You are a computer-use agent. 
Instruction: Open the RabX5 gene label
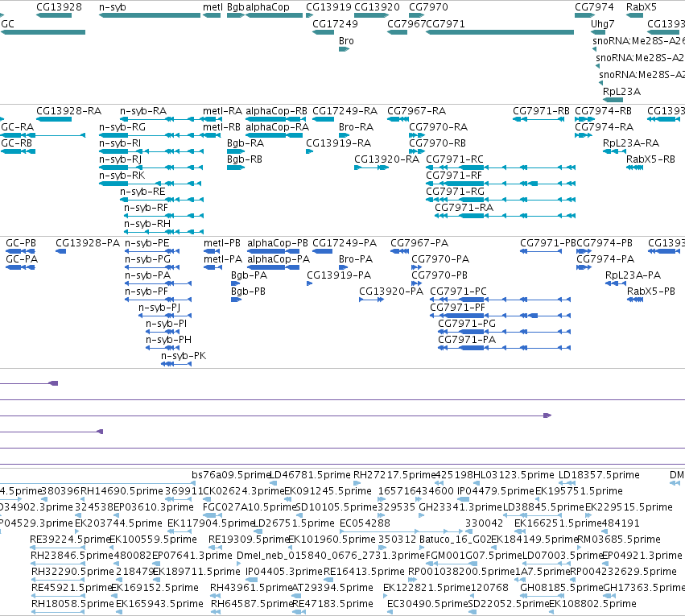642,7
